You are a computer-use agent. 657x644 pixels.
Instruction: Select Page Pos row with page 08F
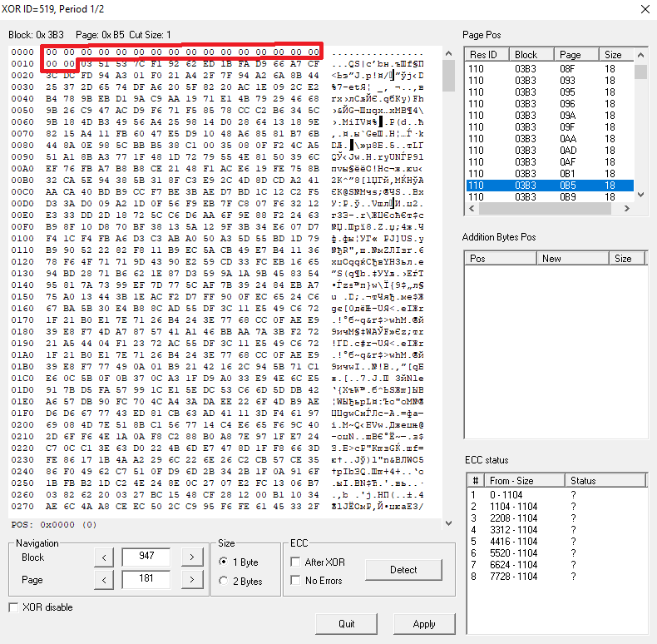(x=550, y=69)
